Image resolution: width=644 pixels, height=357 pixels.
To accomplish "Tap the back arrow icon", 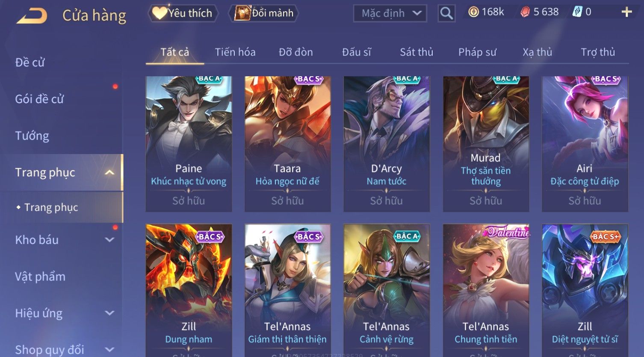I will click(x=31, y=16).
